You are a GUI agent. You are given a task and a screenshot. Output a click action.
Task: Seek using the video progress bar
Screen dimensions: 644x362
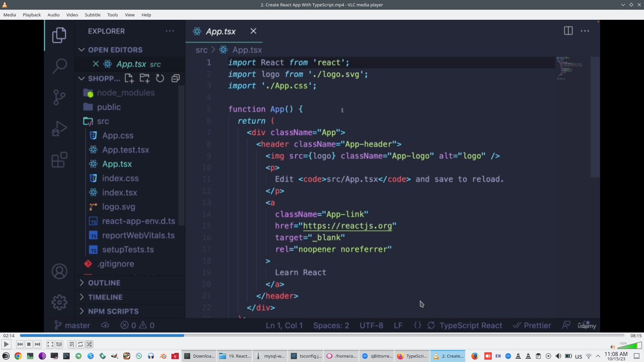(x=322, y=336)
